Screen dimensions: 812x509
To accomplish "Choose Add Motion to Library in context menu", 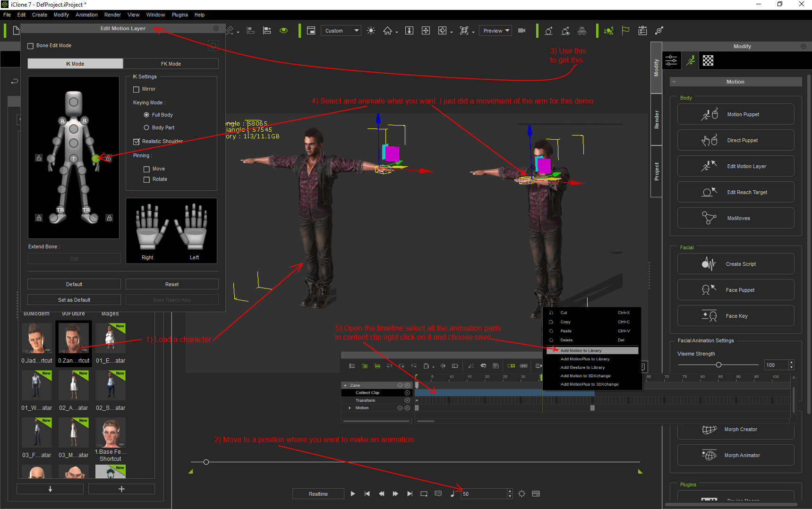I will 592,350.
